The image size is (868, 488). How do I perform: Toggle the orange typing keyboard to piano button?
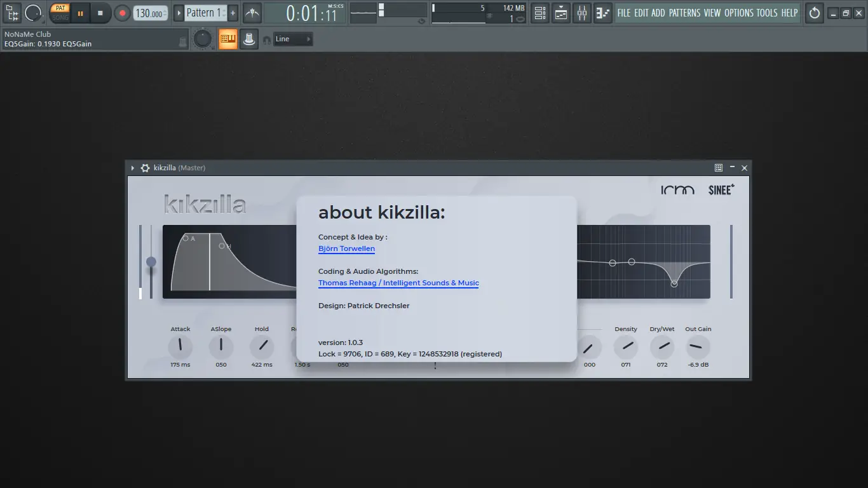[227, 39]
